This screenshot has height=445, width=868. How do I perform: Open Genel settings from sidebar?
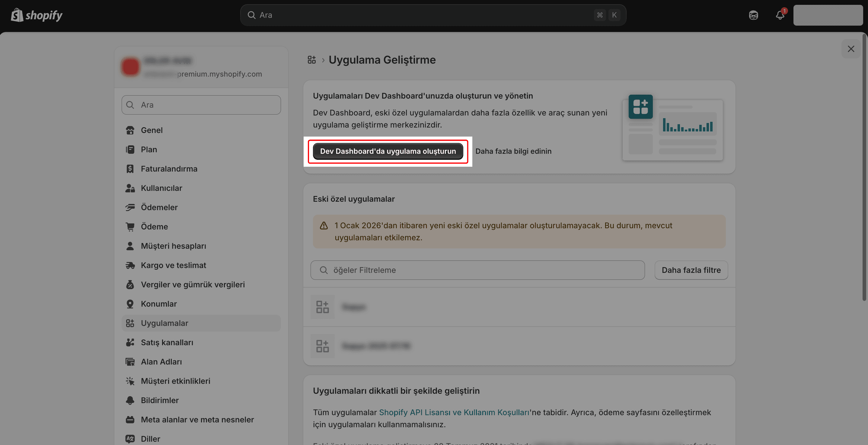[152, 130]
